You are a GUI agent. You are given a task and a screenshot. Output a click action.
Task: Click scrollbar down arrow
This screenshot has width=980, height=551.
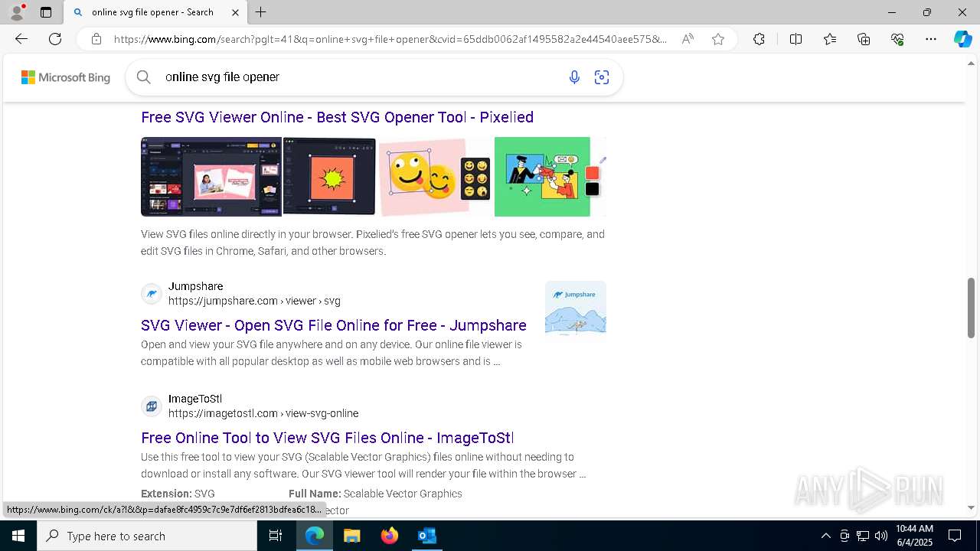pyautogui.click(x=971, y=508)
